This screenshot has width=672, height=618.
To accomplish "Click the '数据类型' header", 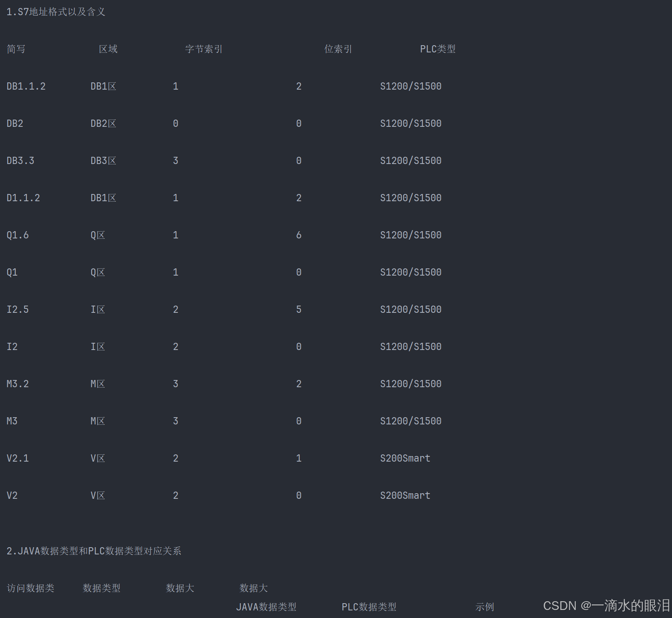I will pos(102,588).
